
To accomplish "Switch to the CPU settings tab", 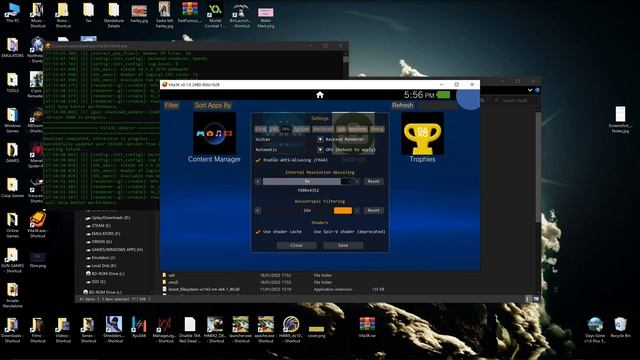I will pos(273,129).
